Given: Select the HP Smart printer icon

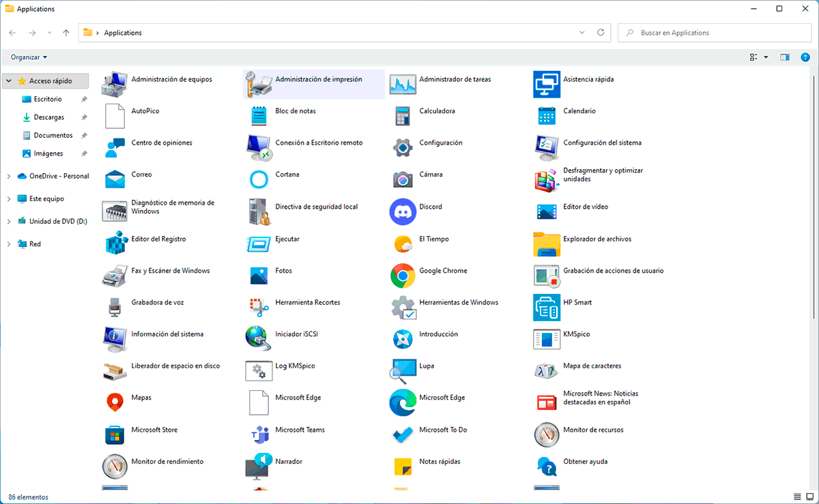Looking at the screenshot, I should point(547,308).
